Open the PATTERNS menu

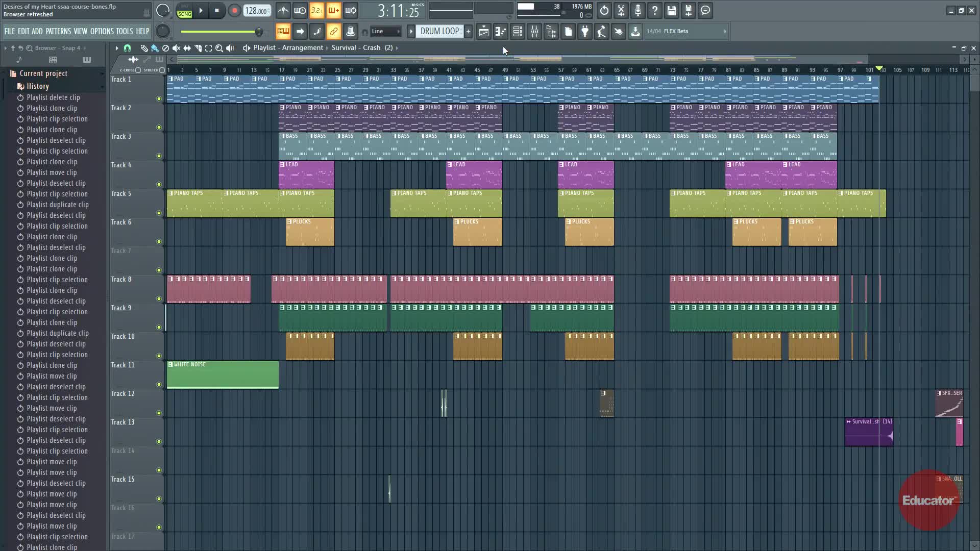[x=58, y=32]
